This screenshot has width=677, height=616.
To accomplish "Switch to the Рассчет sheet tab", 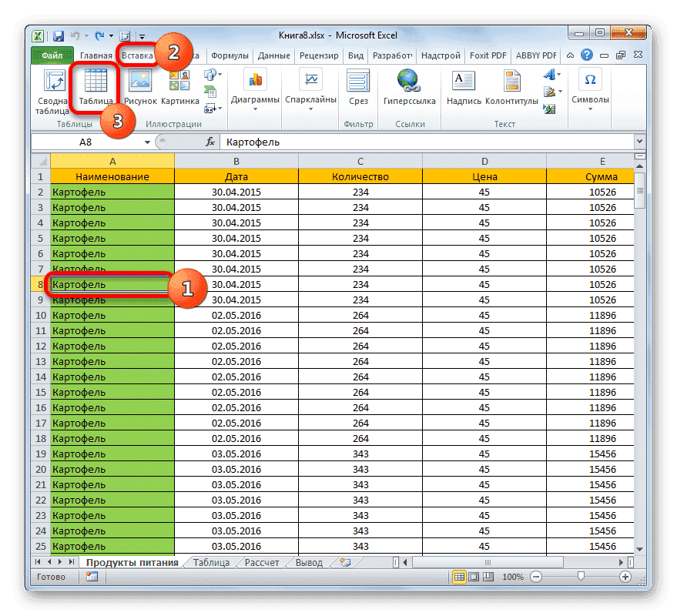I will (x=262, y=563).
